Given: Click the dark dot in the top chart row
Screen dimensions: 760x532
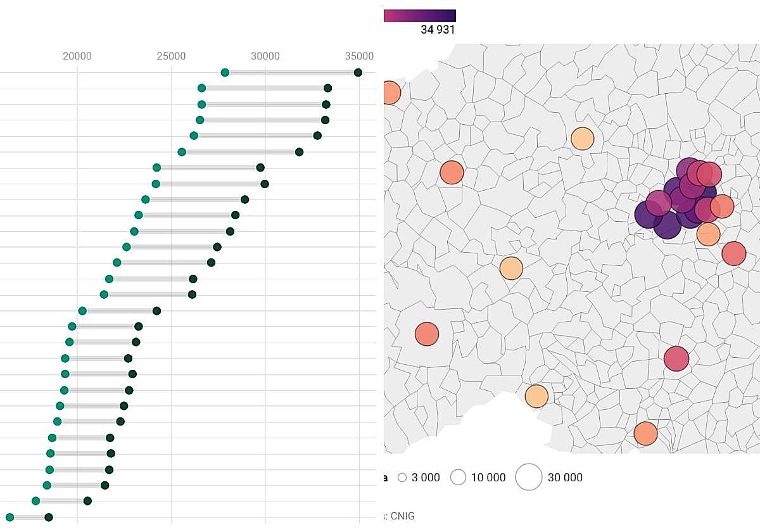Looking at the screenshot, I should [358, 73].
